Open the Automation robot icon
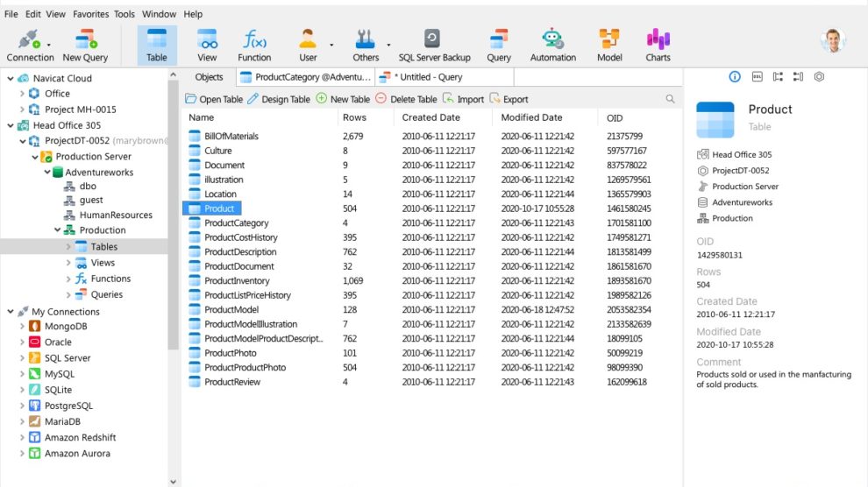This screenshot has height=487, width=868. (x=552, y=40)
